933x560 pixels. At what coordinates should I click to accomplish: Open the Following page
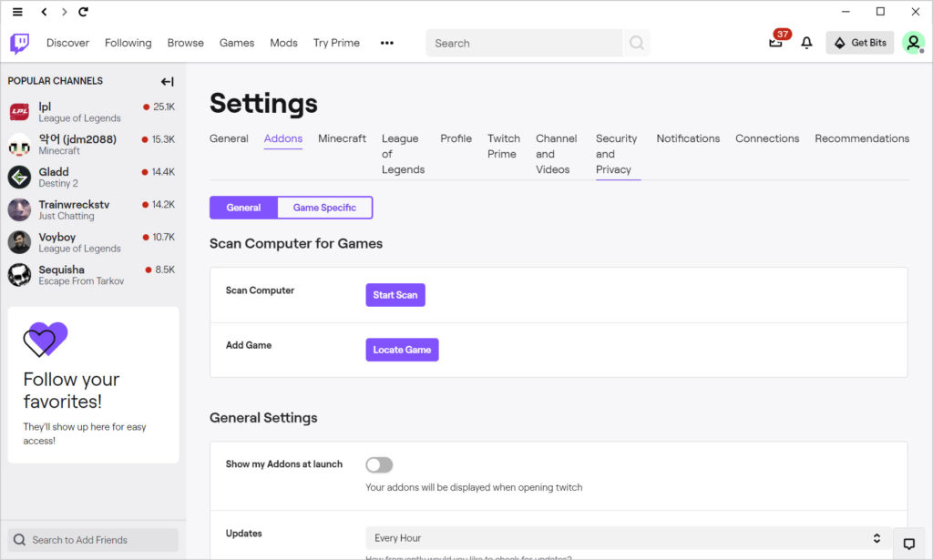pos(128,43)
